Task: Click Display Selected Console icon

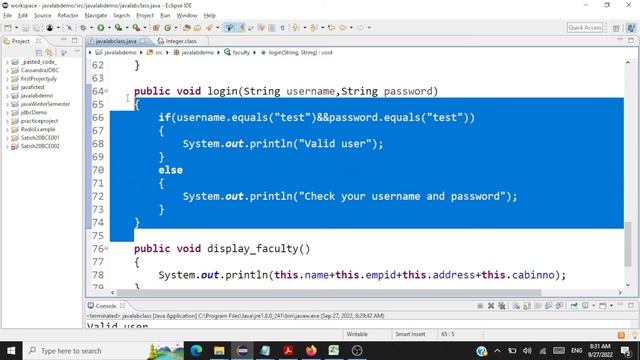Action: 585,306
